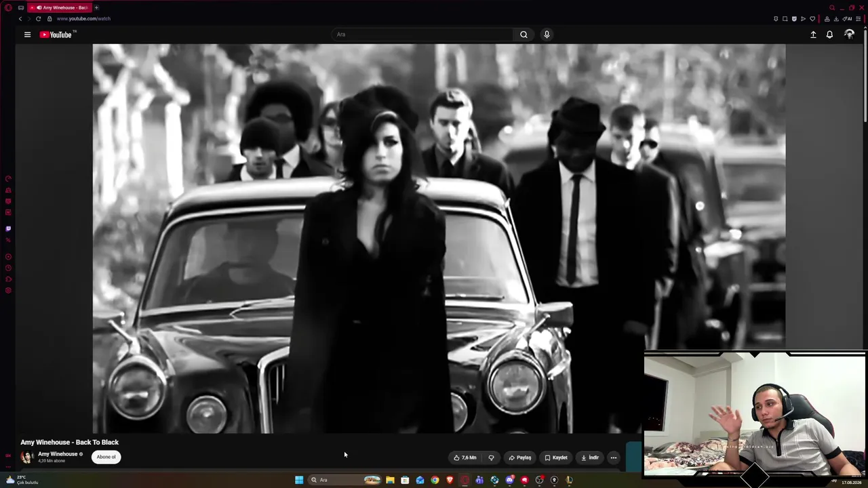The image size is (868, 488).
Task: Open the browser downloads icon
Action: pos(836,19)
